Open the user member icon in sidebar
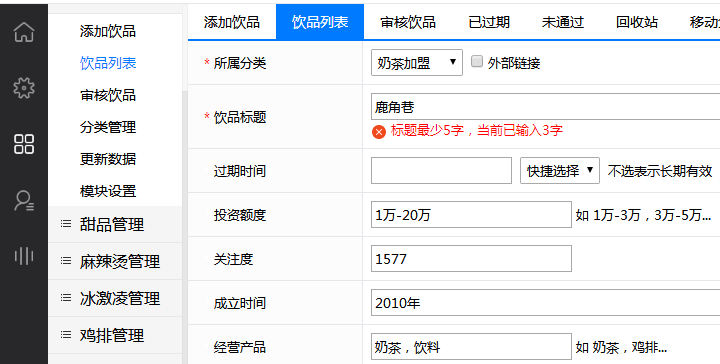 24,200
